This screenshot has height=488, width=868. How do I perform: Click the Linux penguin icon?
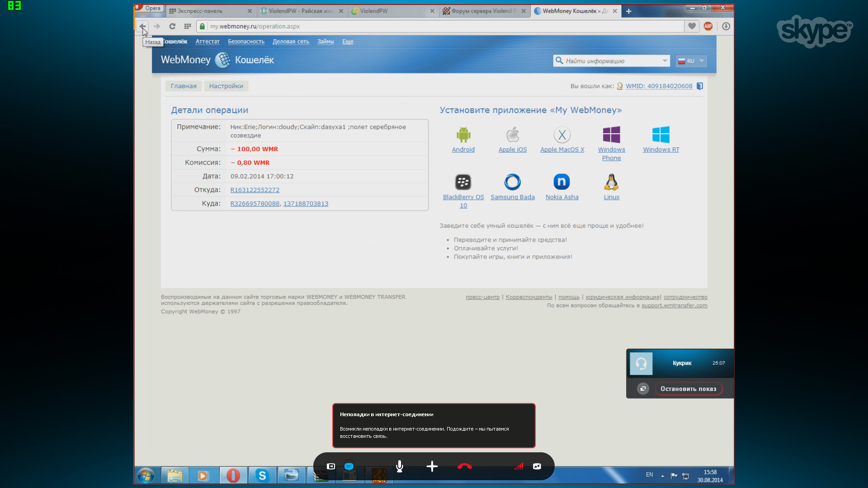pos(611,182)
